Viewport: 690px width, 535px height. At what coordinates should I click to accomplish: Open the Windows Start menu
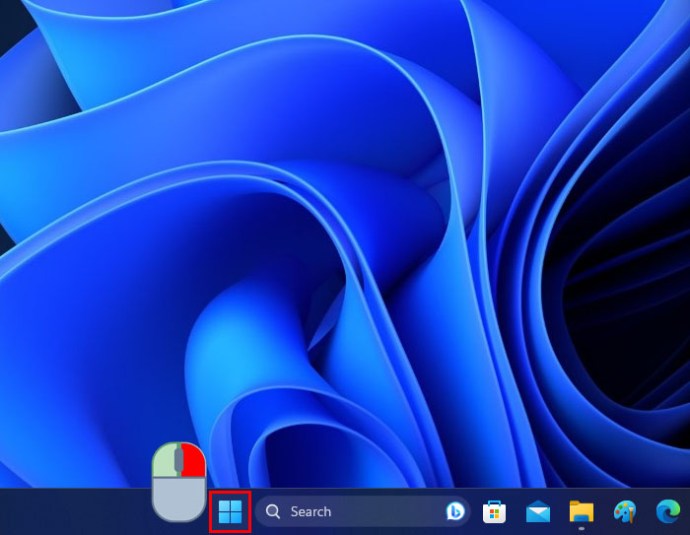coord(230,512)
